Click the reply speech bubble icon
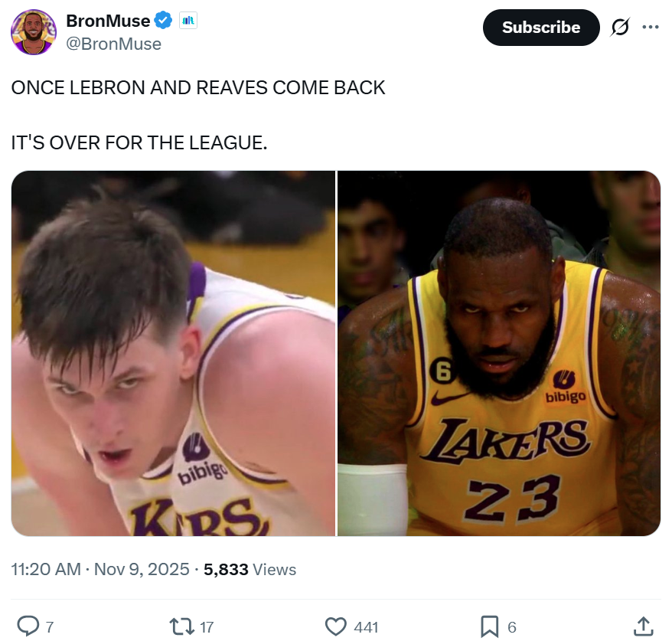The image size is (672, 641). (28, 626)
